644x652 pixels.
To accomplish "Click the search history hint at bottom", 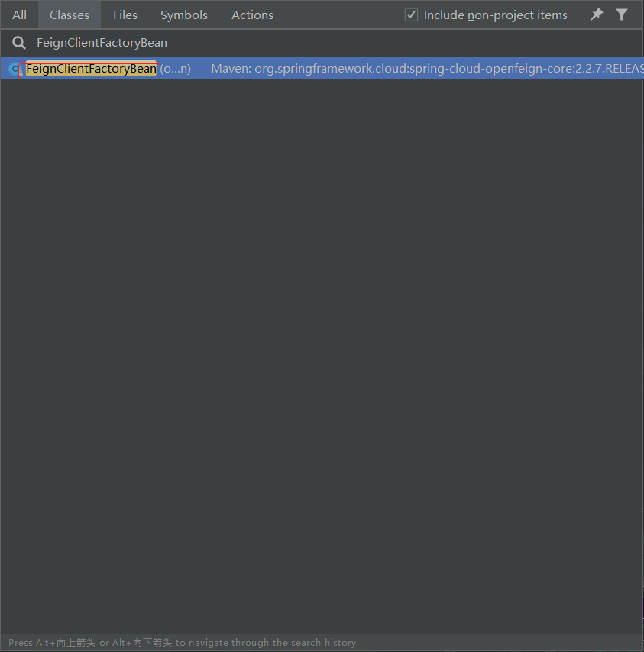I will tap(182, 642).
